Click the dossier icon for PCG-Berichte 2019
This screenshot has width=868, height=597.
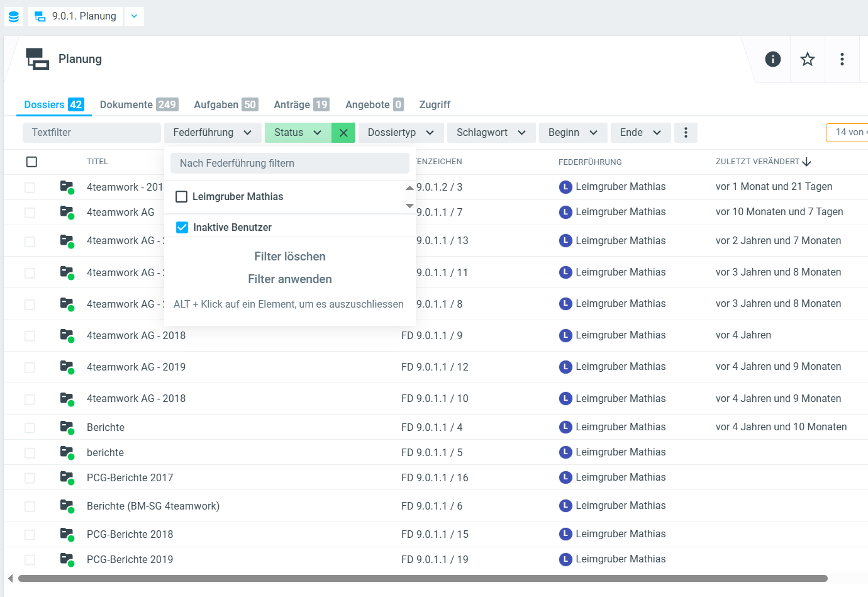tap(67, 559)
